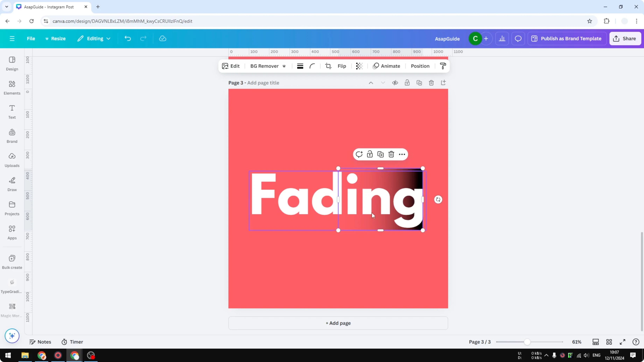
Task: Lock Page 3 with the page lock icon
Action: point(407,83)
